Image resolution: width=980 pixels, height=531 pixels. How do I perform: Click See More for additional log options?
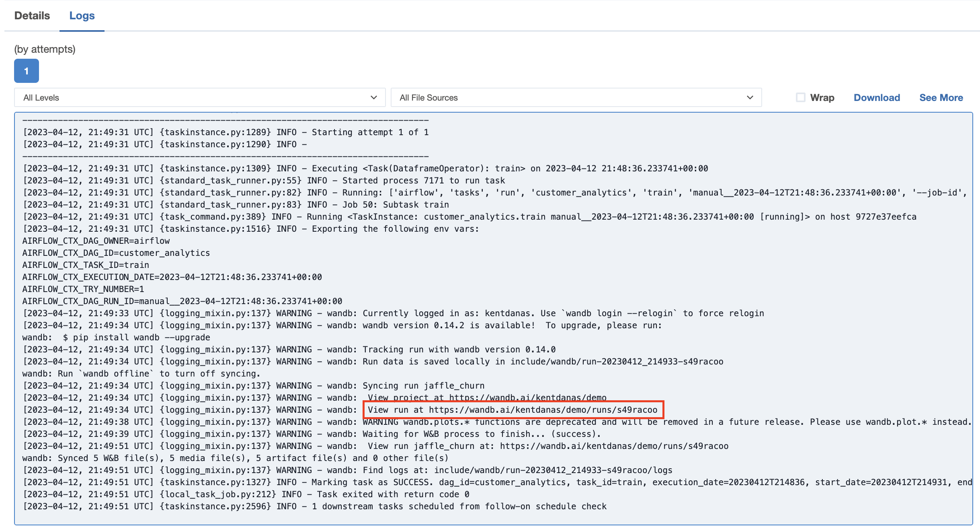[941, 97]
